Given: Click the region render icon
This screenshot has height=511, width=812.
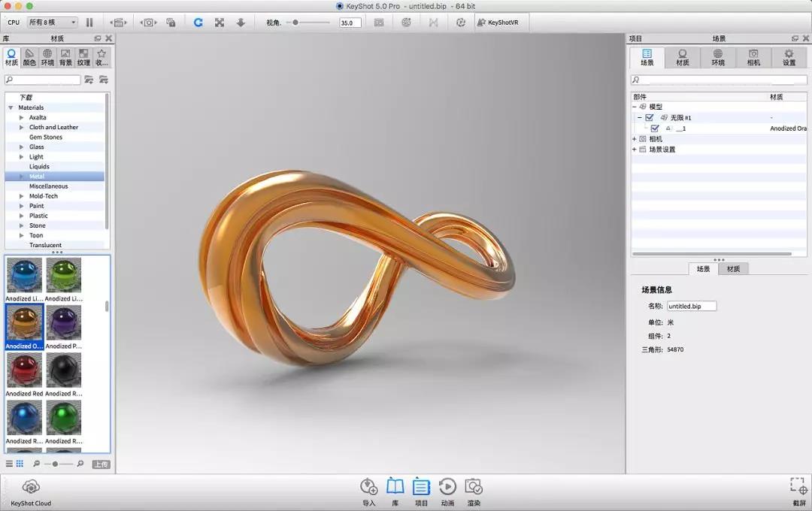Looking at the screenshot, I should coord(379,23).
